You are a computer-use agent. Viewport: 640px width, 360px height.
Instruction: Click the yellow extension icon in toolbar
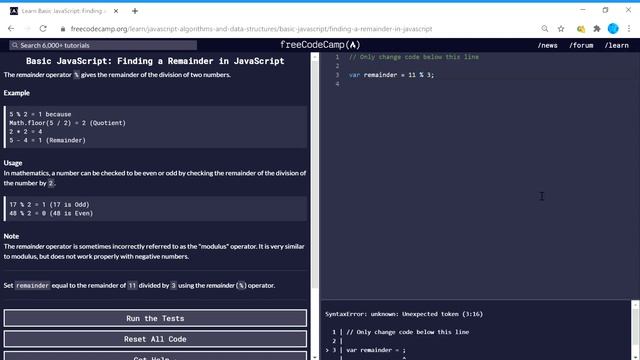(x=580, y=29)
